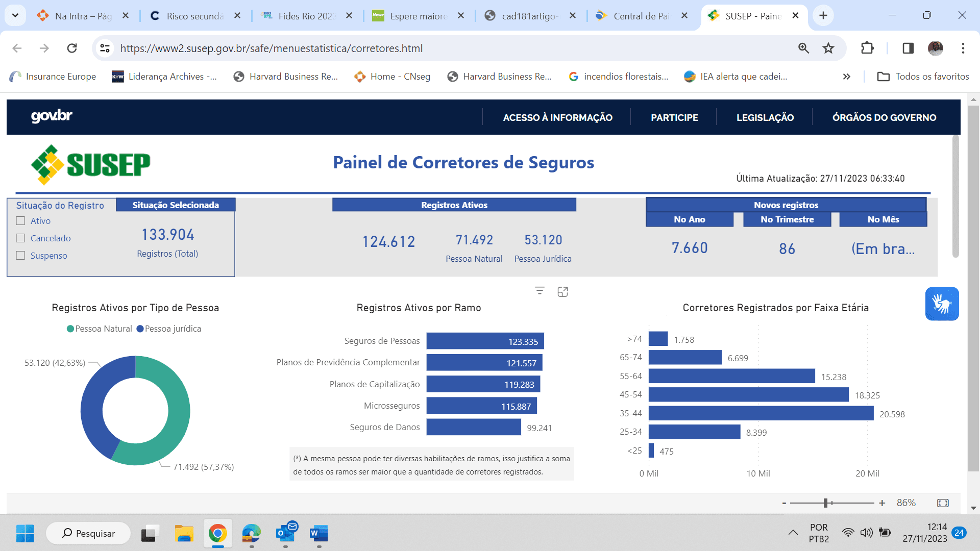The image size is (980, 551).
Task: Click Pessoa Natural legend color dot
Action: pyautogui.click(x=70, y=329)
